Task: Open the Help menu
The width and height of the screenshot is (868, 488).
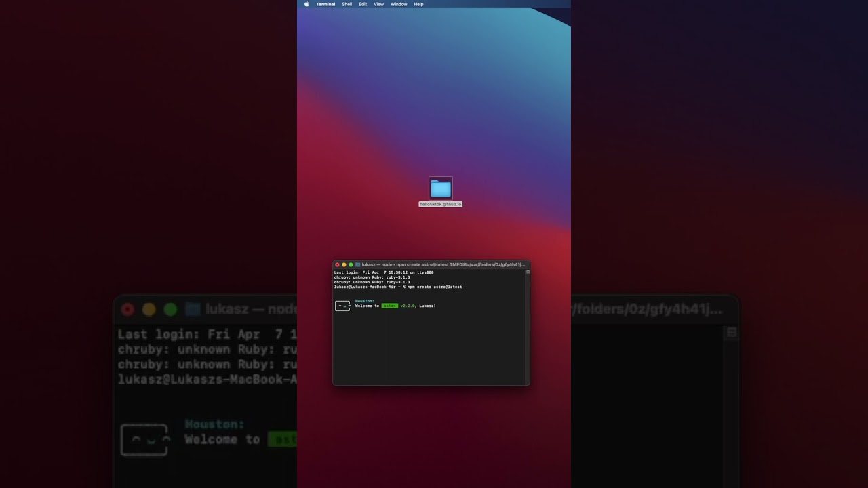Action: pyautogui.click(x=418, y=4)
